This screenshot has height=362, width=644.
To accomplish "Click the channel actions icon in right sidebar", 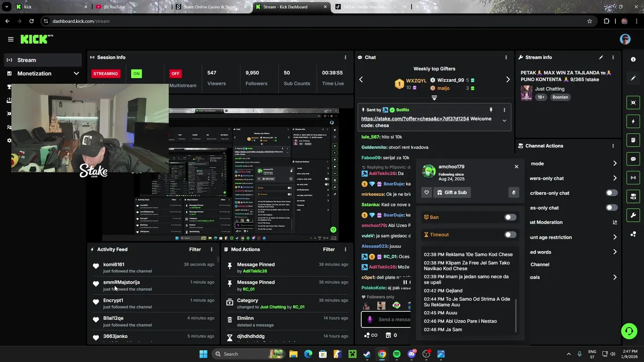I will [x=633, y=196].
